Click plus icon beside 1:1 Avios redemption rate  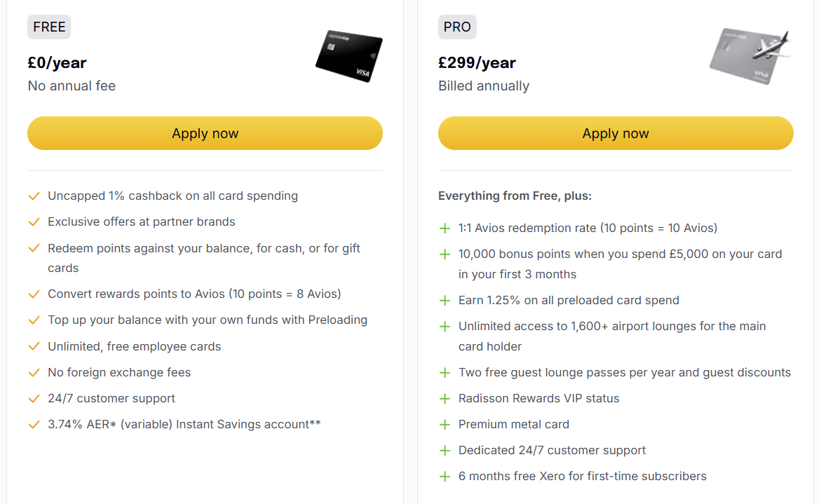445,229
